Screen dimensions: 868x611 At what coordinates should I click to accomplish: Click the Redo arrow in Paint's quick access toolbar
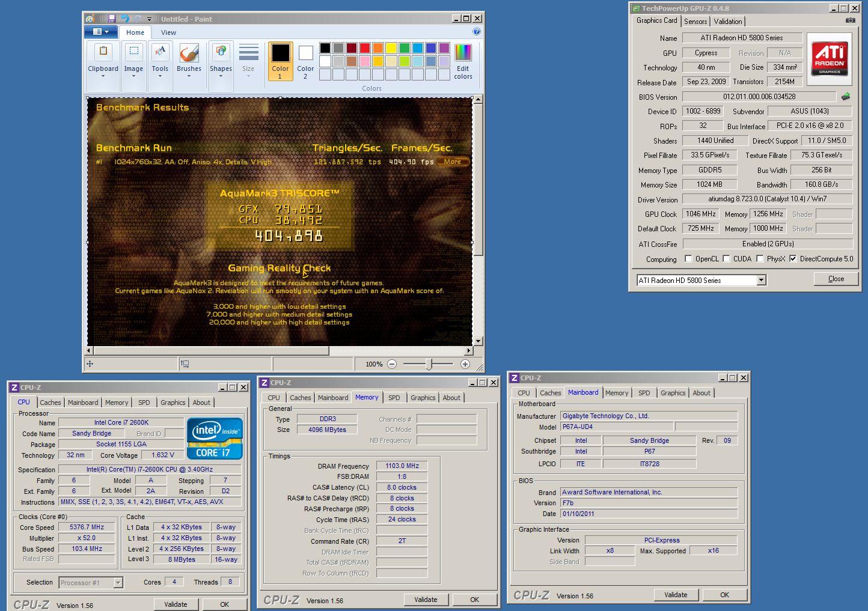tap(138, 19)
